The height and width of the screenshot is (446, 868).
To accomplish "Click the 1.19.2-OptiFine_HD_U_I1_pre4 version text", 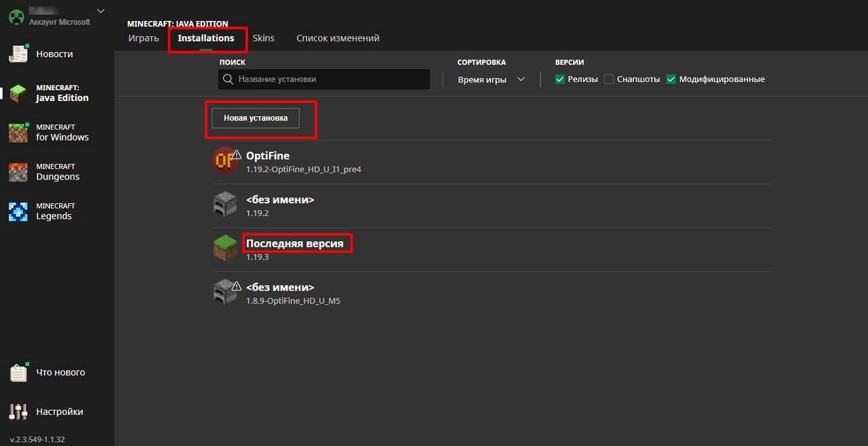I will [x=304, y=169].
